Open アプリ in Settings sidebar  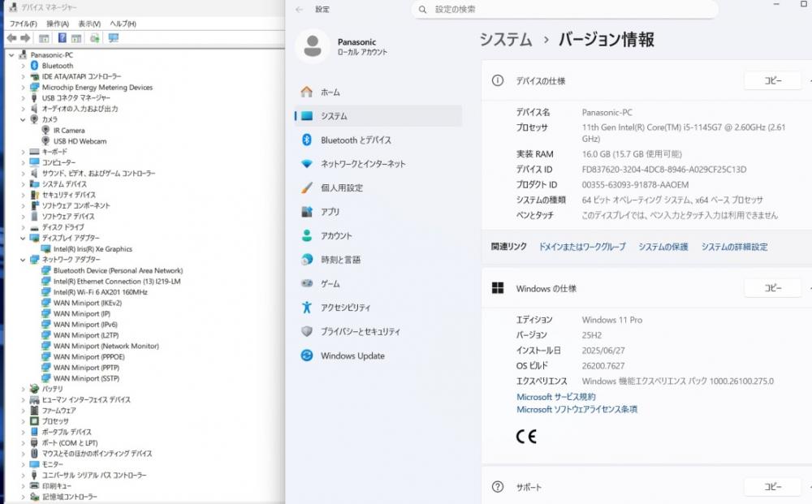tap(378, 212)
